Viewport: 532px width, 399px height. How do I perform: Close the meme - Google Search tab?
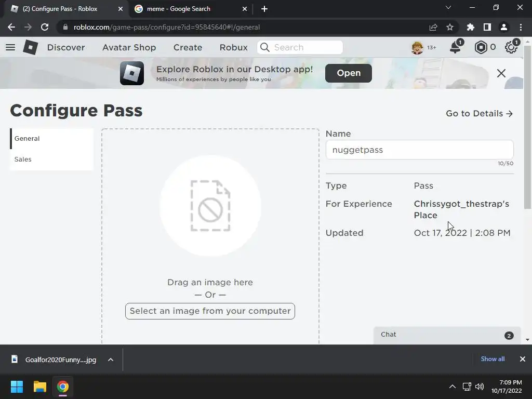[245, 9]
